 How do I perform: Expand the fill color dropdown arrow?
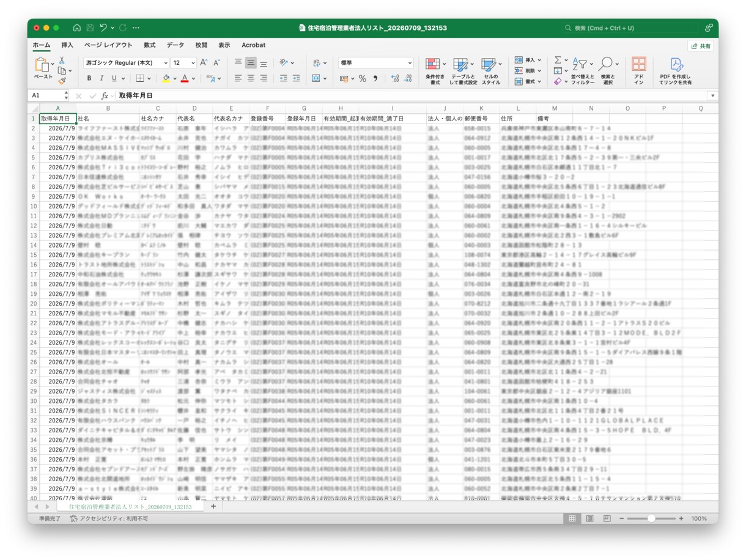pos(174,78)
